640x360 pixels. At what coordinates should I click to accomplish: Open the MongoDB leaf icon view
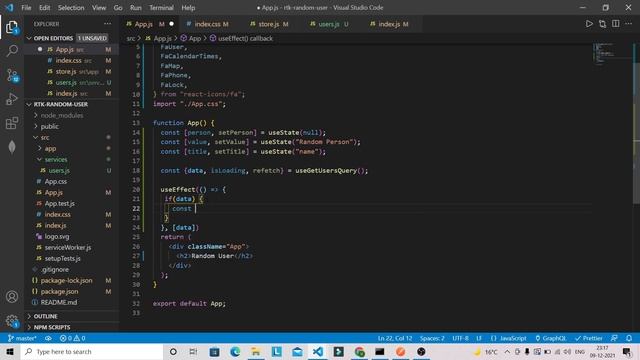(12, 147)
